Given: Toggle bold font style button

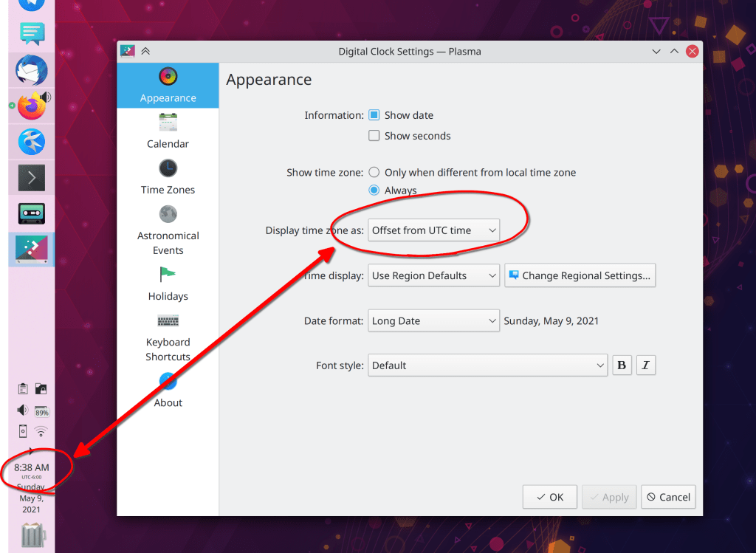Looking at the screenshot, I should click(x=622, y=365).
